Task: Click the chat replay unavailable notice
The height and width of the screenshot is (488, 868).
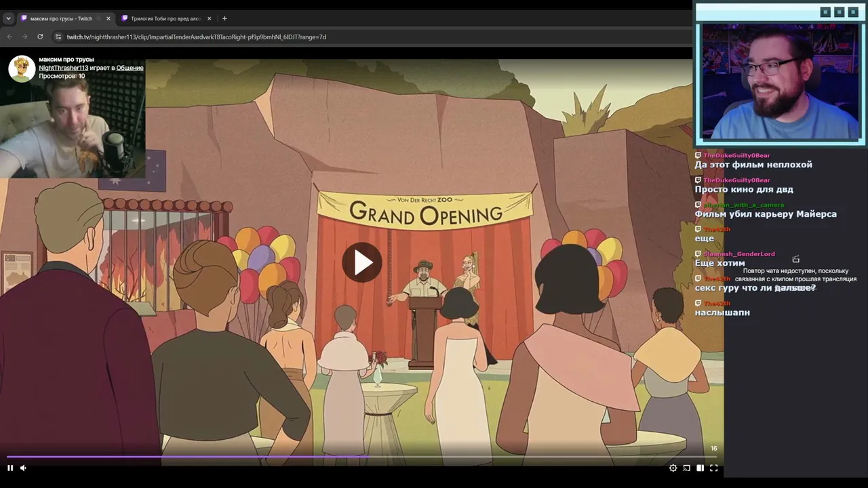Action: coord(795,279)
